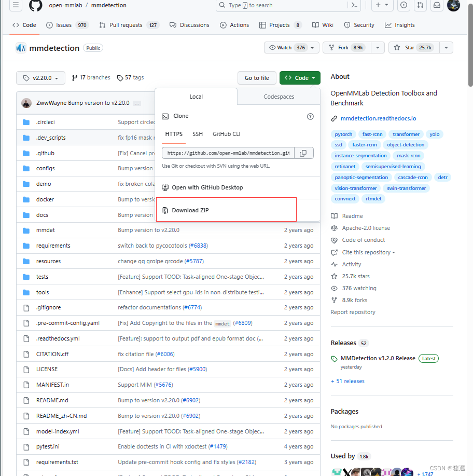Click the Go to file button
473x476 pixels.
pyautogui.click(x=257, y=78)
